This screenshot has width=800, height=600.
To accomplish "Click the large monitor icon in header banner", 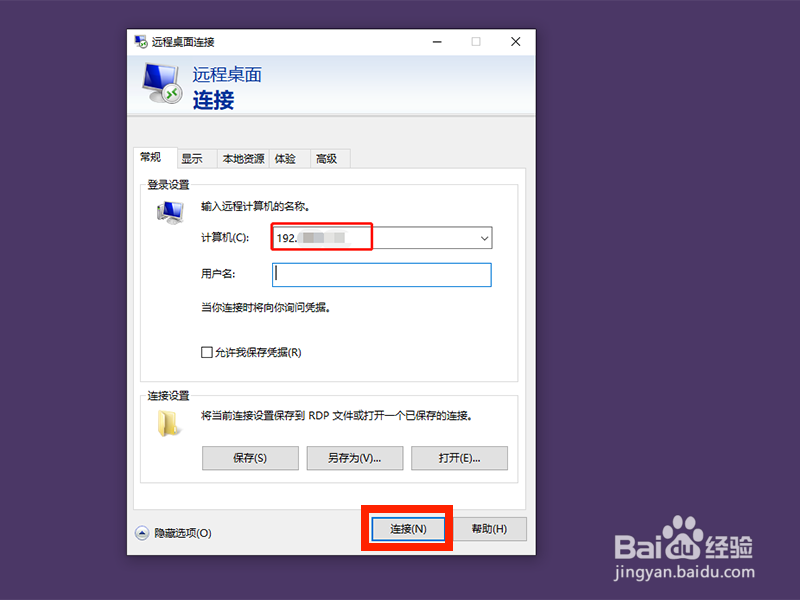I will click(x=162, y=83).
